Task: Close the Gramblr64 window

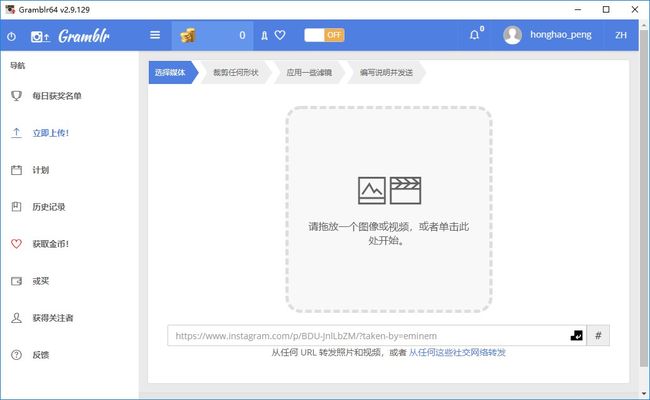Action: [635, 10]
